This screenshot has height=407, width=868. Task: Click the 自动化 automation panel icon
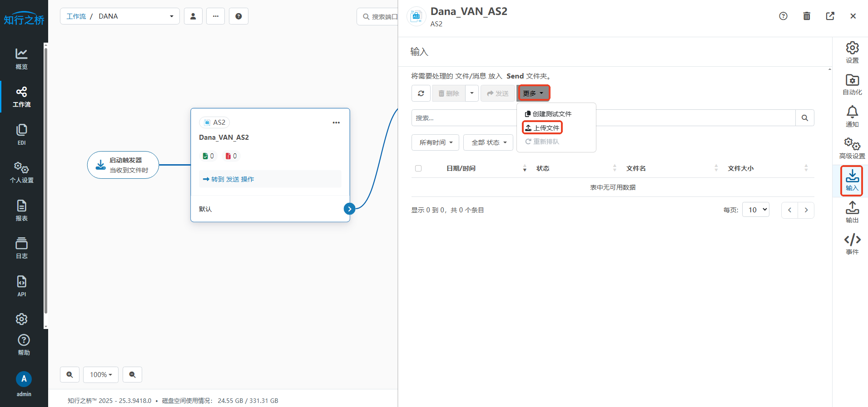852,84
